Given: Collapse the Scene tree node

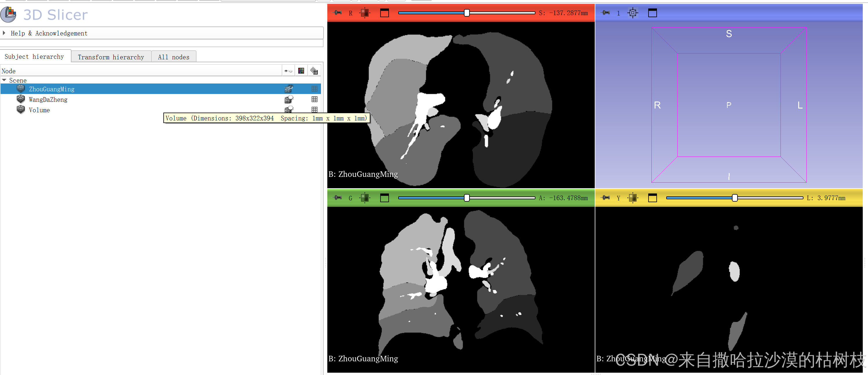Looking at the screenshot, I should pos(4,80).
